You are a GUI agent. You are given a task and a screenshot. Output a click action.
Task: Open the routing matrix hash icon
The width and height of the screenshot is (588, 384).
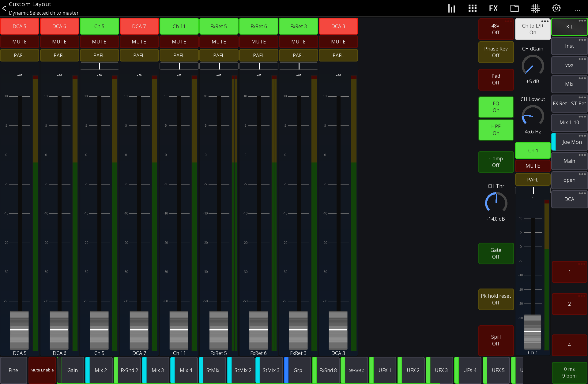coord(535,8)
